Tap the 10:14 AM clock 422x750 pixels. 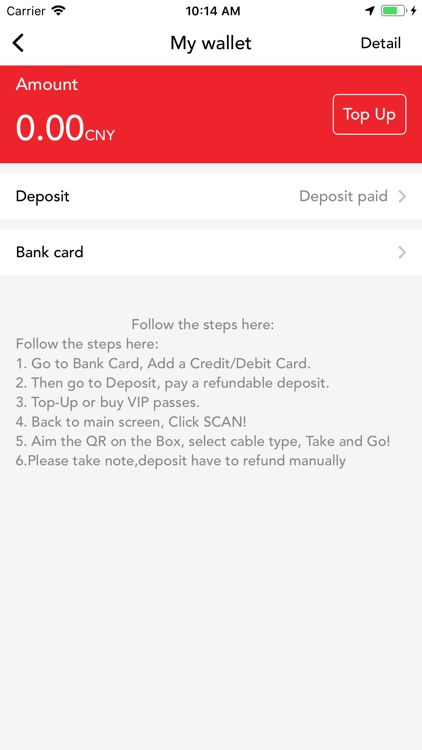213,11
